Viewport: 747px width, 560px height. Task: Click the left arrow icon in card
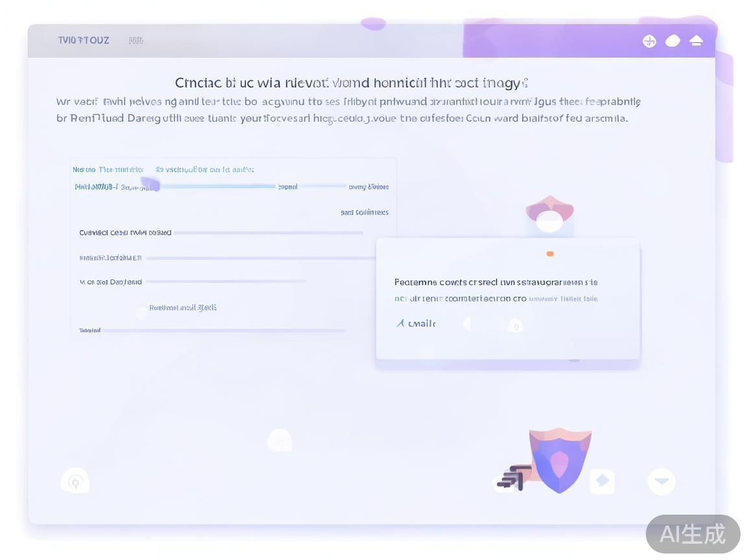tap(467, 324)
